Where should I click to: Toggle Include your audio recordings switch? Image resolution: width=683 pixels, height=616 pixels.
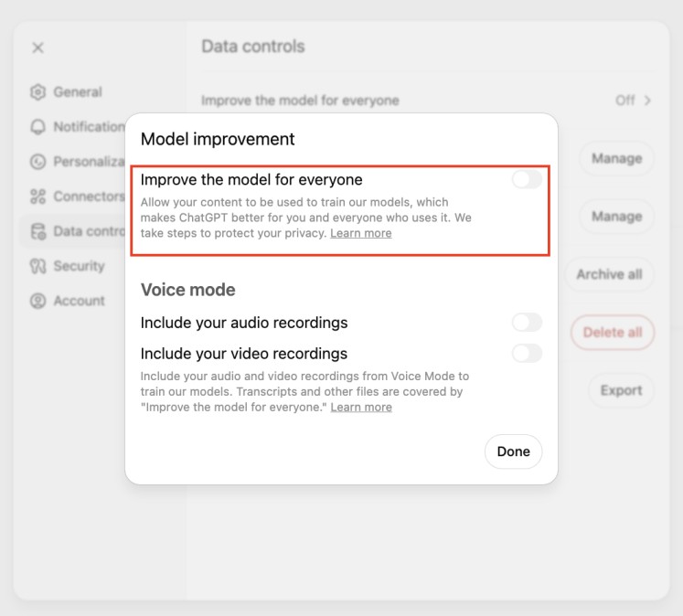(527, 323)
